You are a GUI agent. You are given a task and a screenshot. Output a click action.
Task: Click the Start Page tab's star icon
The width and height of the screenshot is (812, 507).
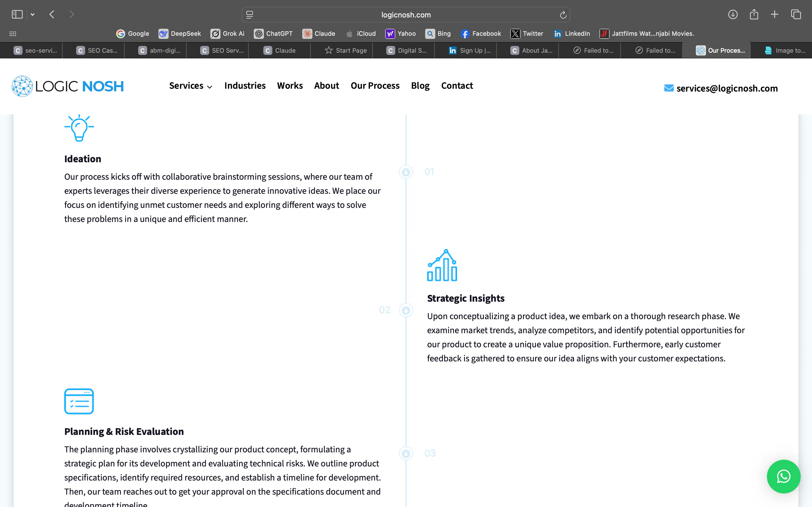(x=328, y=50)
